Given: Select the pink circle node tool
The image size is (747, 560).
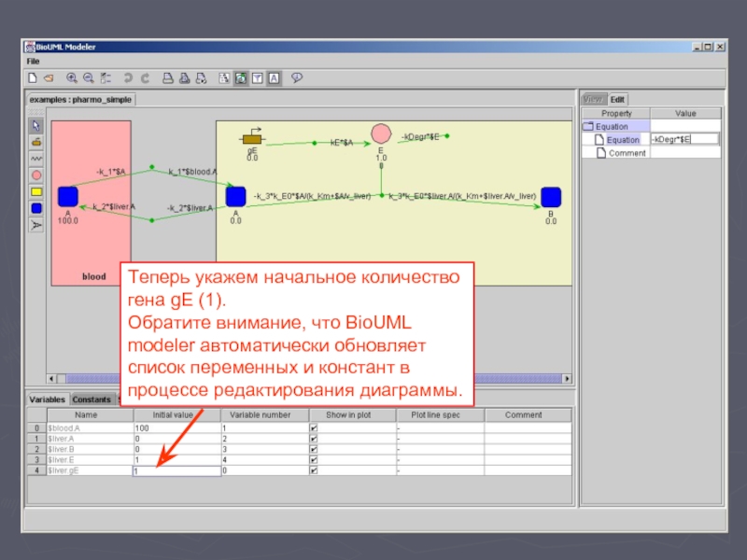Looking at the screenshot, I should point(36,175).
